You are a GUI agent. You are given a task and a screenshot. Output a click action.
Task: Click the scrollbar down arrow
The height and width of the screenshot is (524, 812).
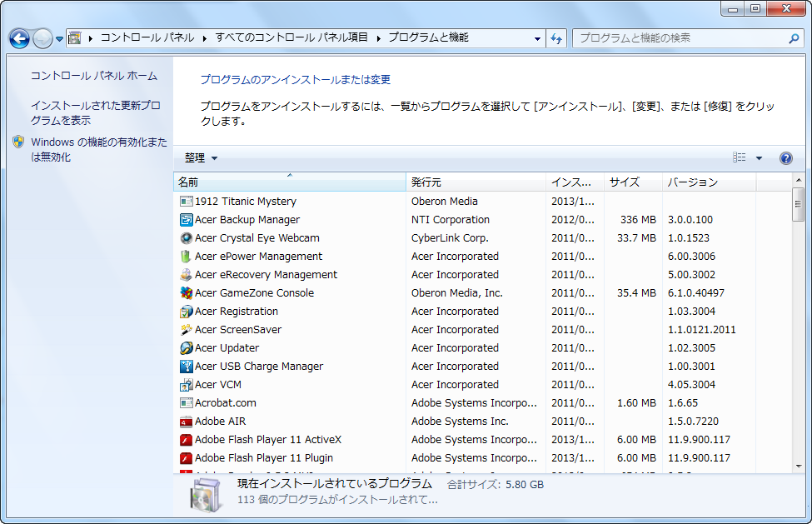[x=798, y=467]
